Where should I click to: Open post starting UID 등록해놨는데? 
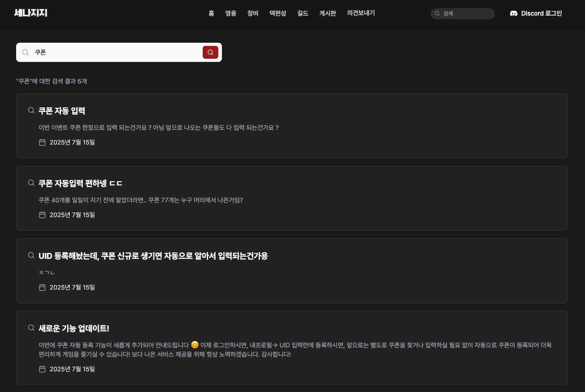153,256
